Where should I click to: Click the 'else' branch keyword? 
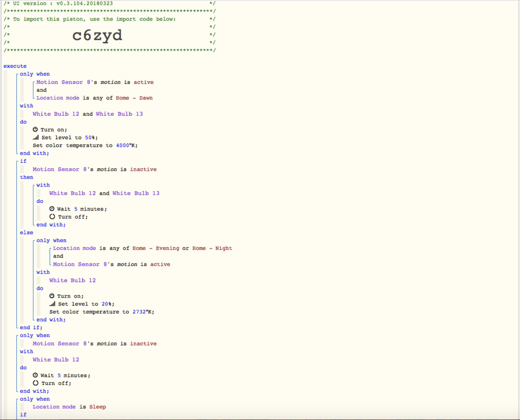tap(26, 233)
